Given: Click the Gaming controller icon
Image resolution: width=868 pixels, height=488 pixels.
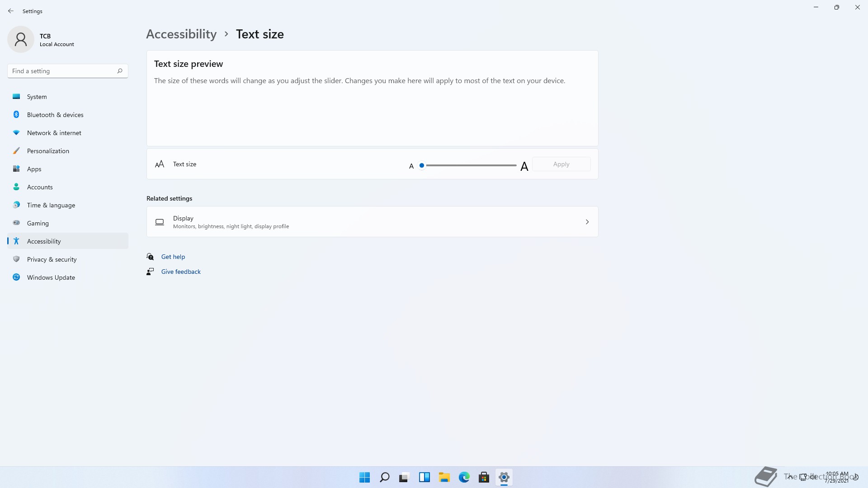Looking at the screenshot, I should [16, 223].
